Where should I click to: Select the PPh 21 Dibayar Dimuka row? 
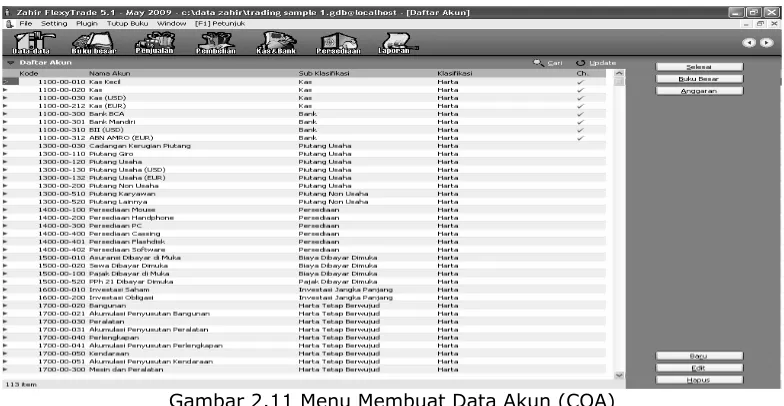click(x=304, y=282)
